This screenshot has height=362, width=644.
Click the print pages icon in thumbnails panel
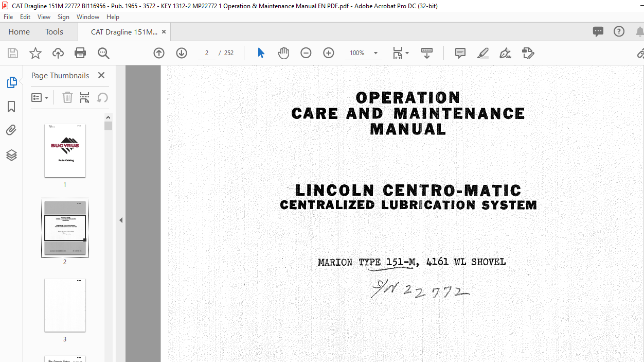[x=85, y=97]
